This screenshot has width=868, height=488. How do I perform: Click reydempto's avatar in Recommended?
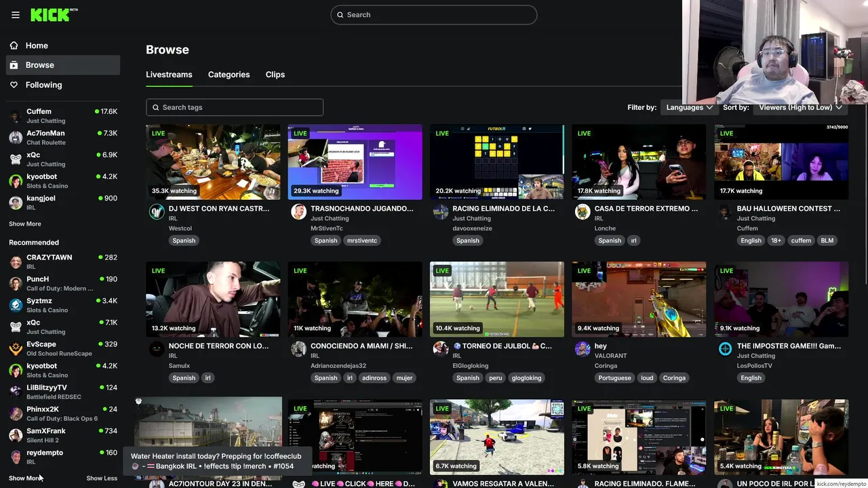(x=16, y=457)
